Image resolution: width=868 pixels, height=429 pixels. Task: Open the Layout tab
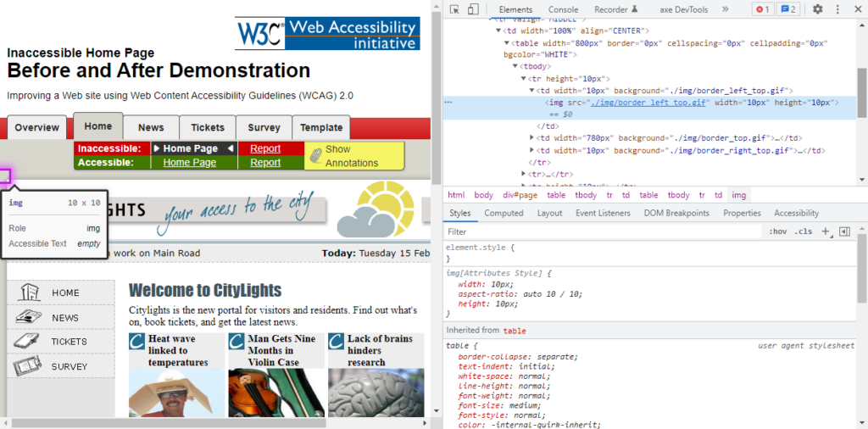click(x=549, y=213)
